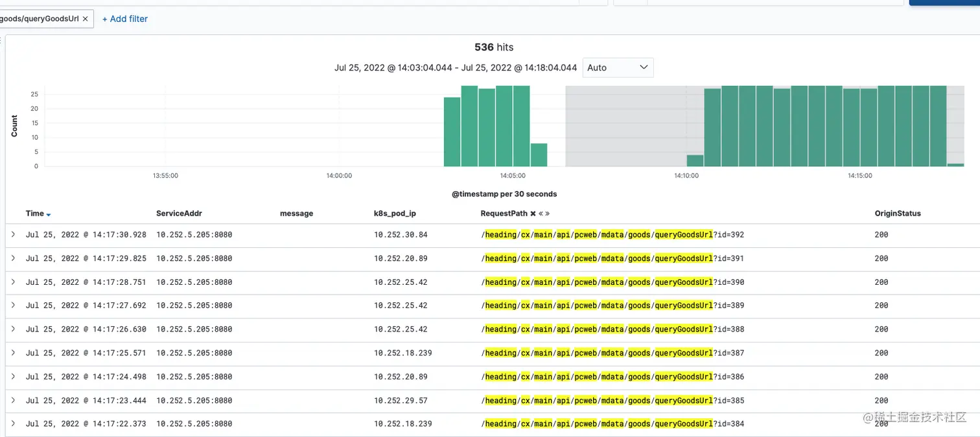980x437 pixels.
Task: Expand the log row at 14:17:28.751
Action: coord(13,282)
